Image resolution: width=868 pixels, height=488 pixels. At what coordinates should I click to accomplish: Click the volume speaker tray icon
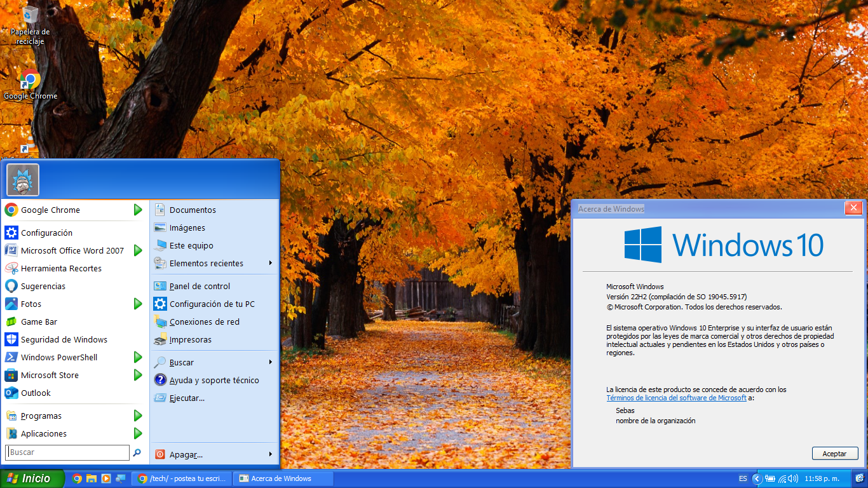794,478
